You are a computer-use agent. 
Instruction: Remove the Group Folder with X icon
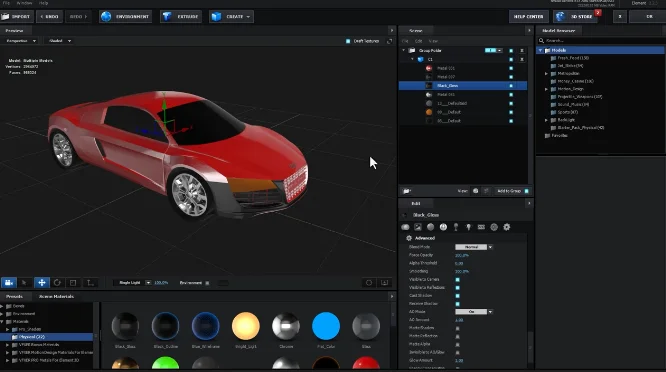(522, 51)
